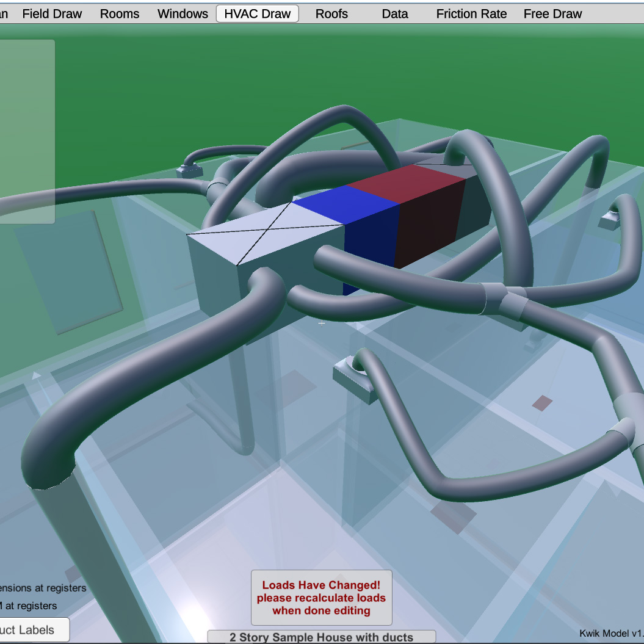Open the Roofs tab
644x644 pixels.
pyautogui.click(x=331, y=14)
